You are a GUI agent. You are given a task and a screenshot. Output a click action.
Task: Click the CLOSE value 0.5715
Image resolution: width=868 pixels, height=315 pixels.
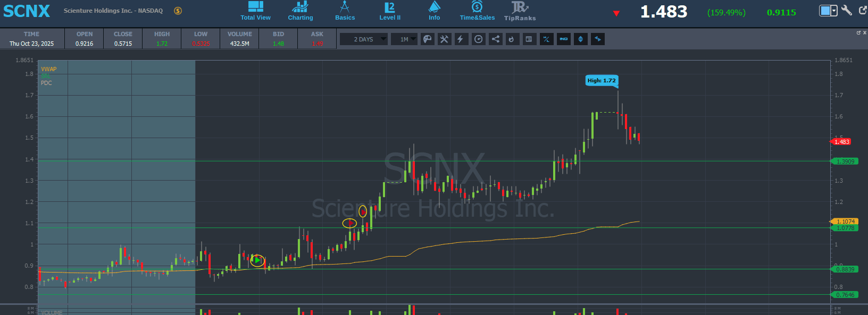123,44
